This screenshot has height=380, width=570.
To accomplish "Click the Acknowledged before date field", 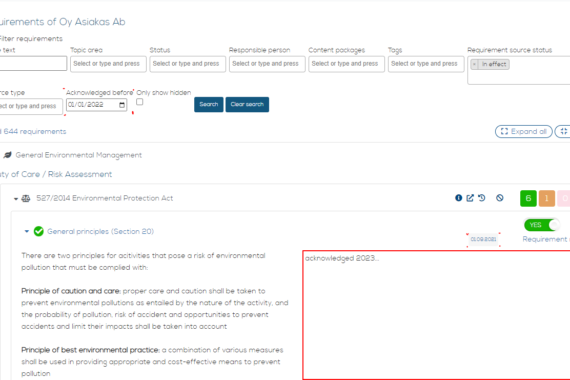I will coord(97,105).
